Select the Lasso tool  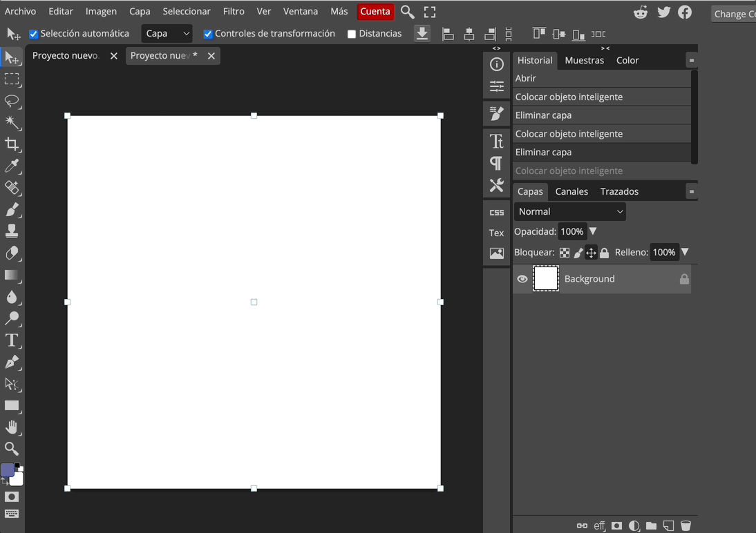point(12,101)
